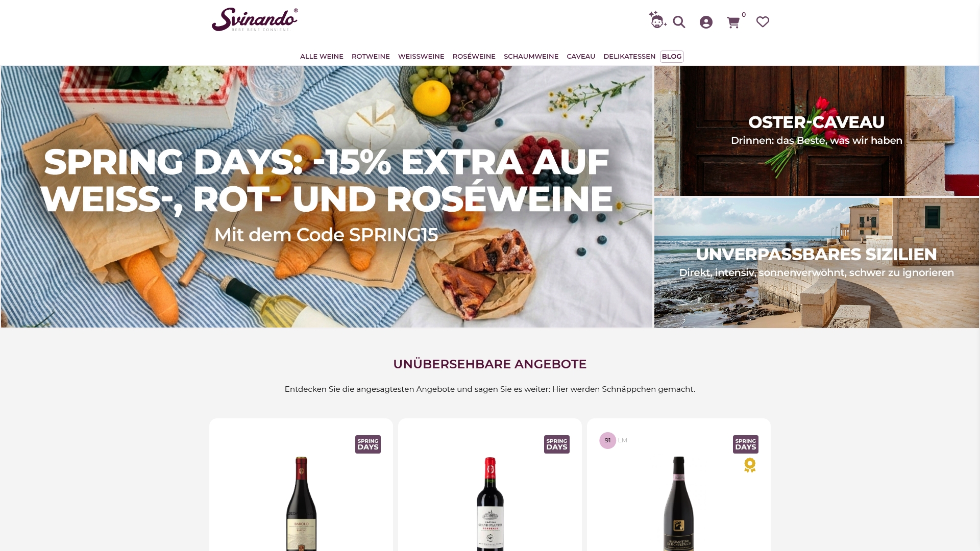Screen dimensions: 980x551
Task: Open the ALLE WEINE menu
Action: coord(322,57)
